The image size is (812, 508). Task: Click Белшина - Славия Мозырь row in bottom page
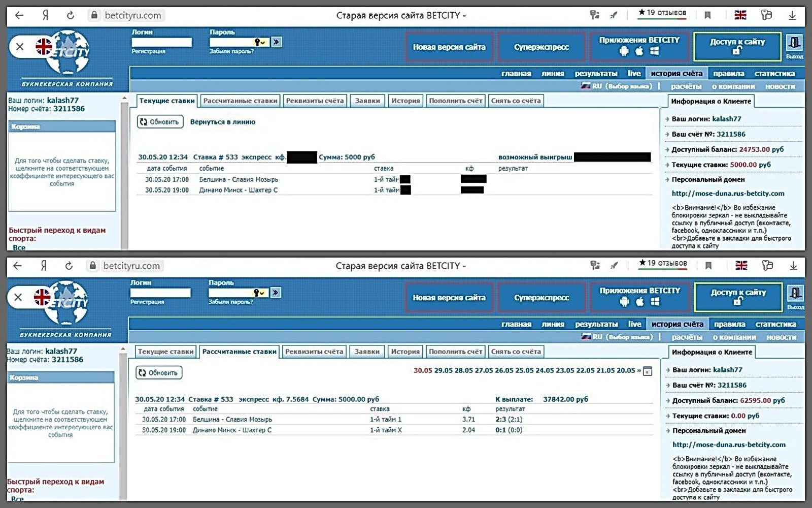pos(393,420)
